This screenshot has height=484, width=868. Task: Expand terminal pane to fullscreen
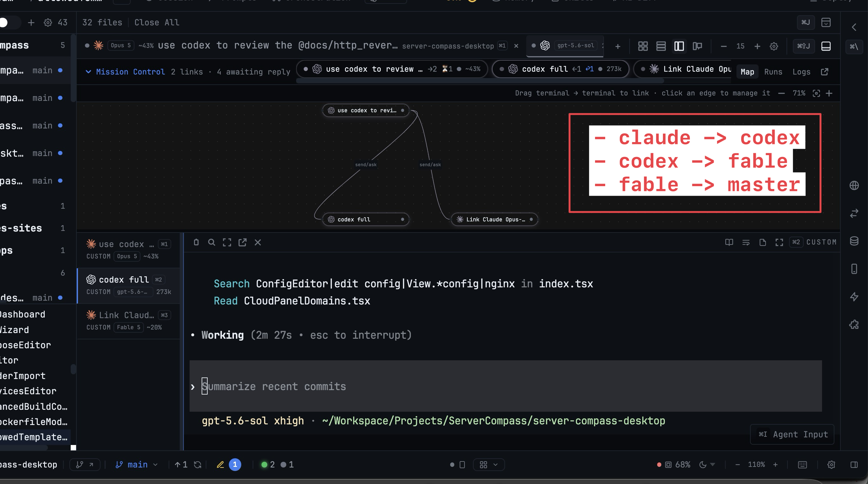tap(227, 242)
